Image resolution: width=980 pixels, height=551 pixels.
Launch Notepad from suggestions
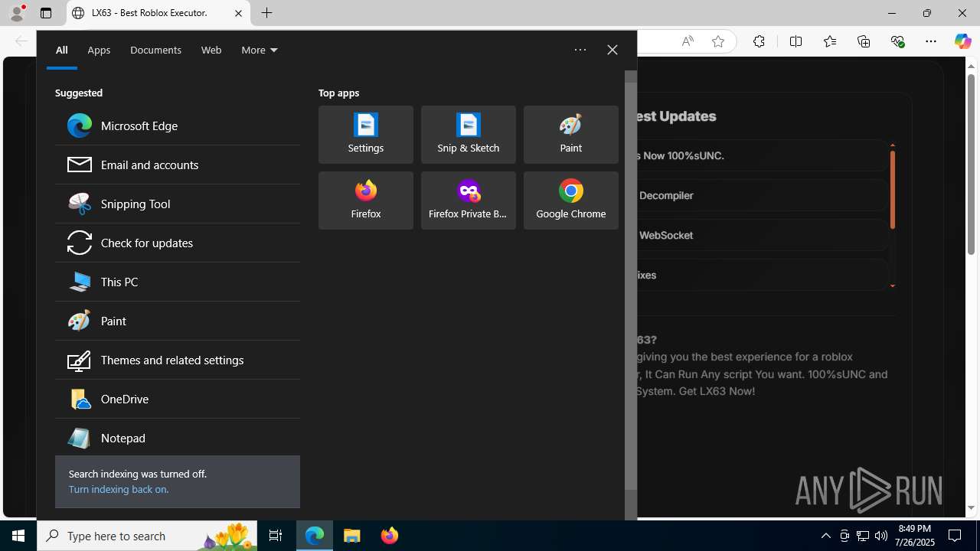(177, 438)
